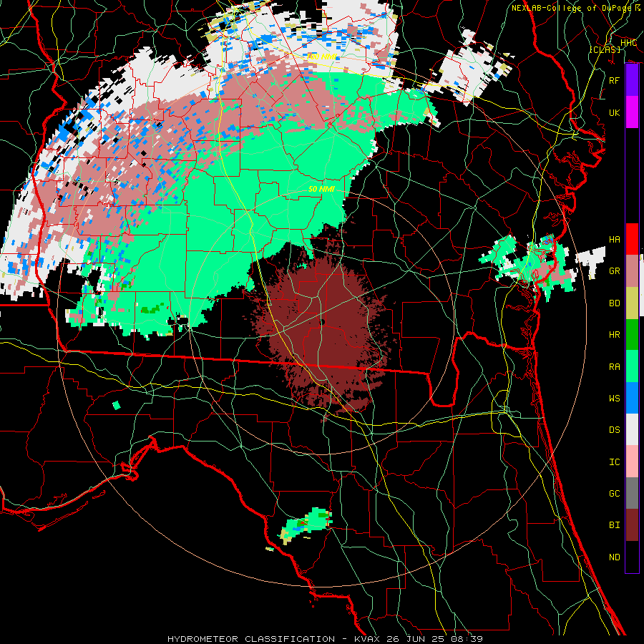Image resolution: width=644 pixels, height=644 pixels.
Task: Click the BI brown legend swatch
Action: [x=632, y=525]
